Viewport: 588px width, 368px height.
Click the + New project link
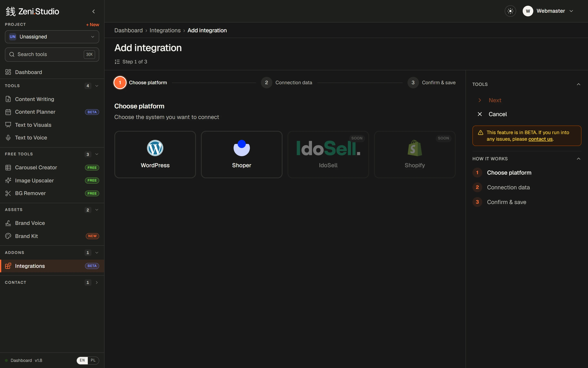(92, 25)
